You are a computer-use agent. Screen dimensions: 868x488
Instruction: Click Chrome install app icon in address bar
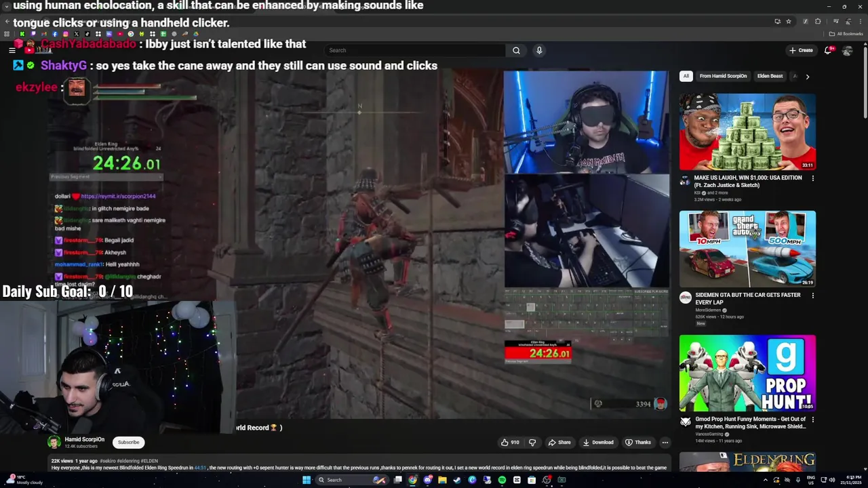coord(777,22)
